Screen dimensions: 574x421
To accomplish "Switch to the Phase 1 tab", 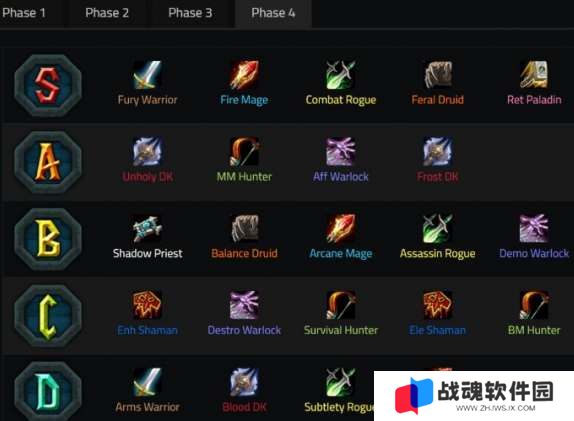I will point(24,13).
